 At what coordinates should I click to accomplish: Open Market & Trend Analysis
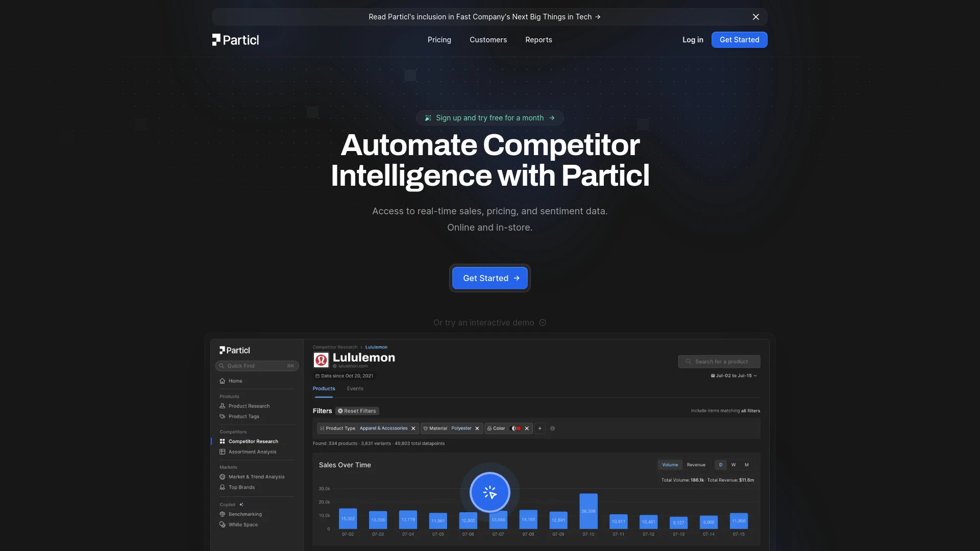[x=256, y=477]
